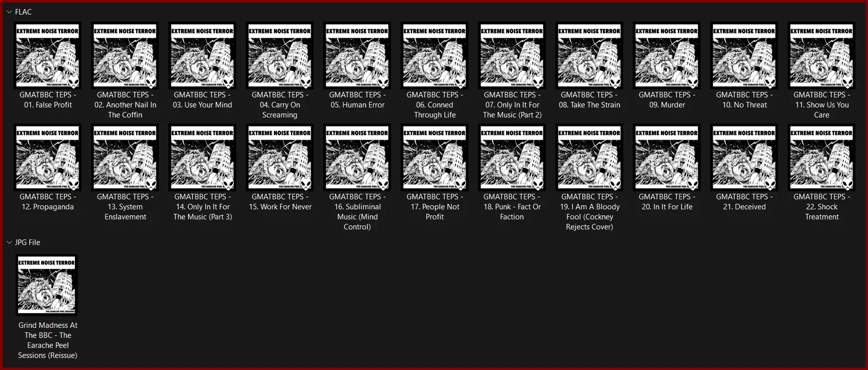This screenshot has width=868, height=370.
Task: Select the 13. System Enslavement file icon
Action: 125,157
